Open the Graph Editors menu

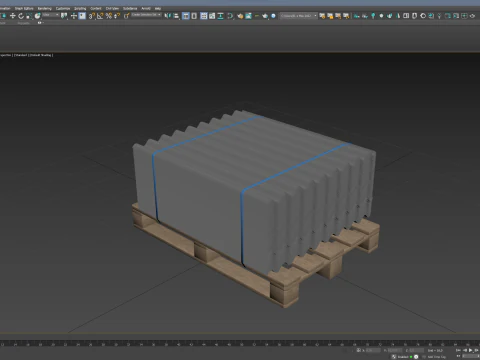24,8
